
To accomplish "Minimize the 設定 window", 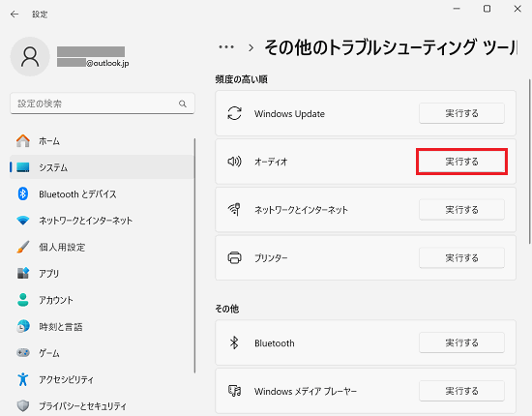I will tap(457, 9).
